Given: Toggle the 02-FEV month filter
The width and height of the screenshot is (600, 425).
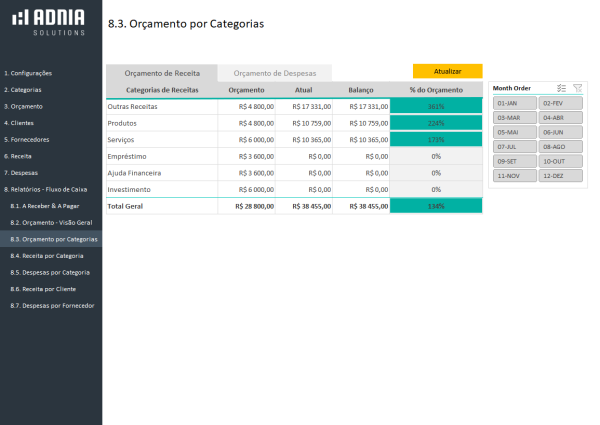Looking at the screenshot, I should [560, 103].
